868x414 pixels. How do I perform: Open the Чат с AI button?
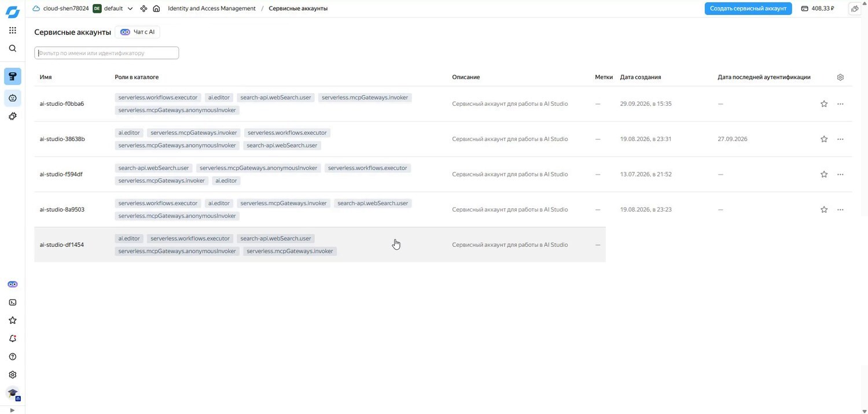coord(138,32)
